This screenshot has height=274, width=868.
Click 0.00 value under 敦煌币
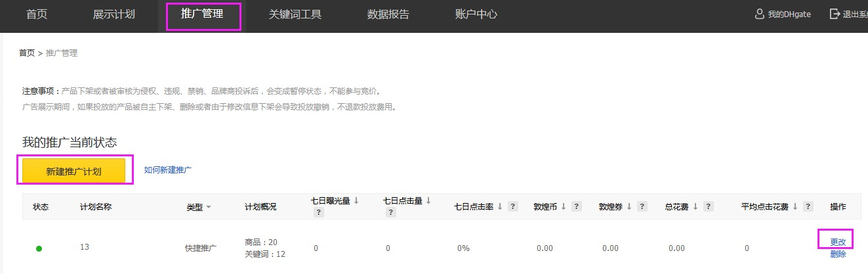tap(545, 248)
